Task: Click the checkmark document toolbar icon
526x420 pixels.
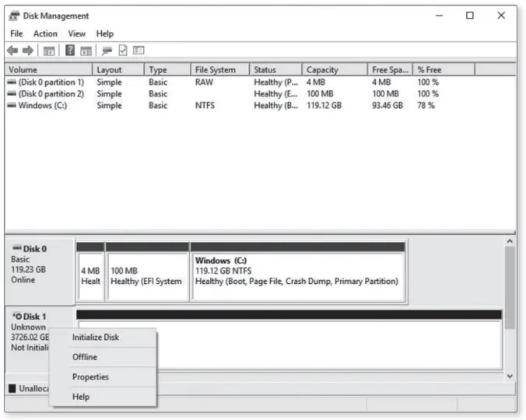Action: pyautogui.click(x=123, y=51)
